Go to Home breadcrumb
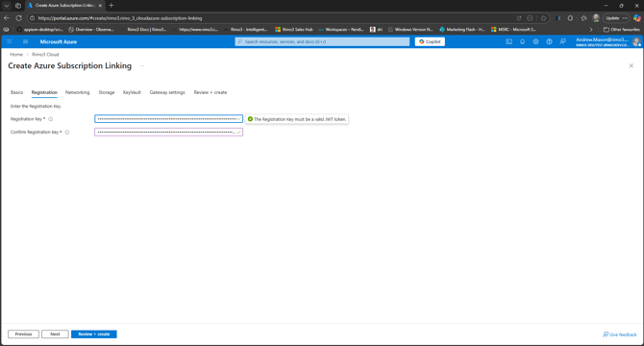Viewport: 644px width, 346px height. tap(16, 54)
